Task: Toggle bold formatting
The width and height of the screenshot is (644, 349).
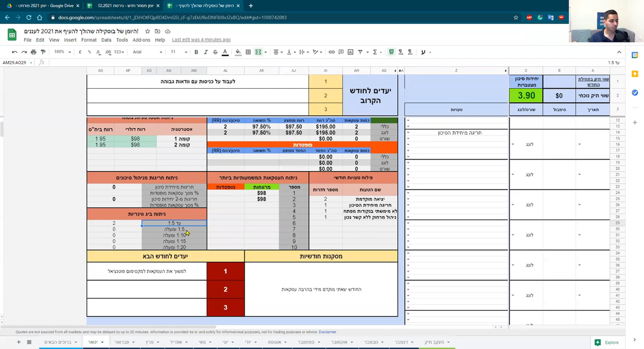Action: tap(196, 52)
